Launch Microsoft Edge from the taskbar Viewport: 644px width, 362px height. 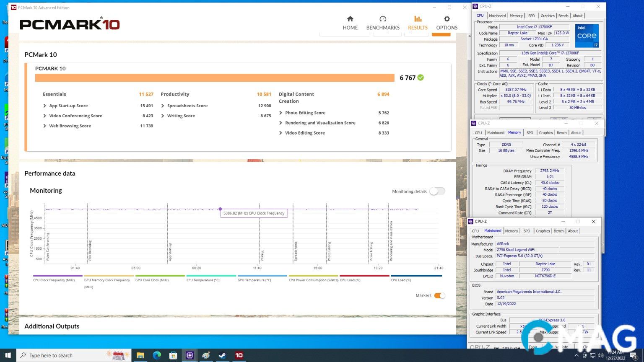point(157,355)
